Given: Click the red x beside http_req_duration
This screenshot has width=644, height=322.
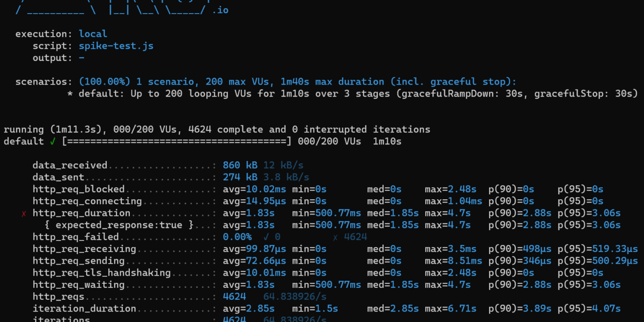Looking at the screenshot, I should [x=24, y=213].
